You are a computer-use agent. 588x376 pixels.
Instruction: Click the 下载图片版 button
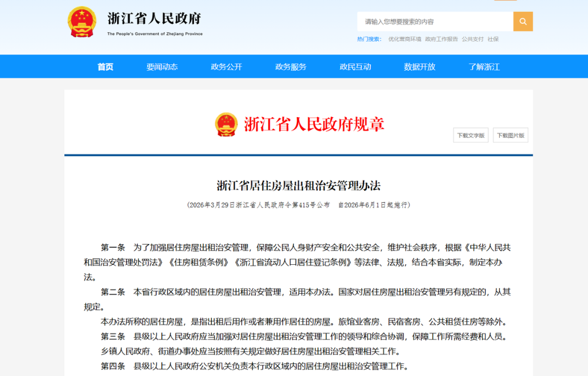pos(510,136)
